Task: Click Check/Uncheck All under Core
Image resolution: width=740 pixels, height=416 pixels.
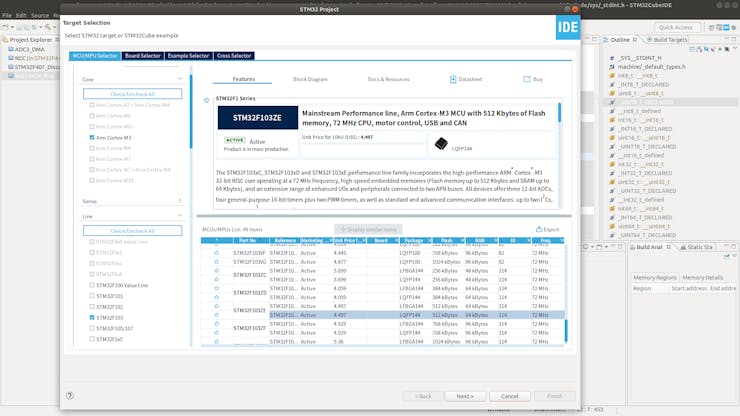Action: (x=133, y=94)
